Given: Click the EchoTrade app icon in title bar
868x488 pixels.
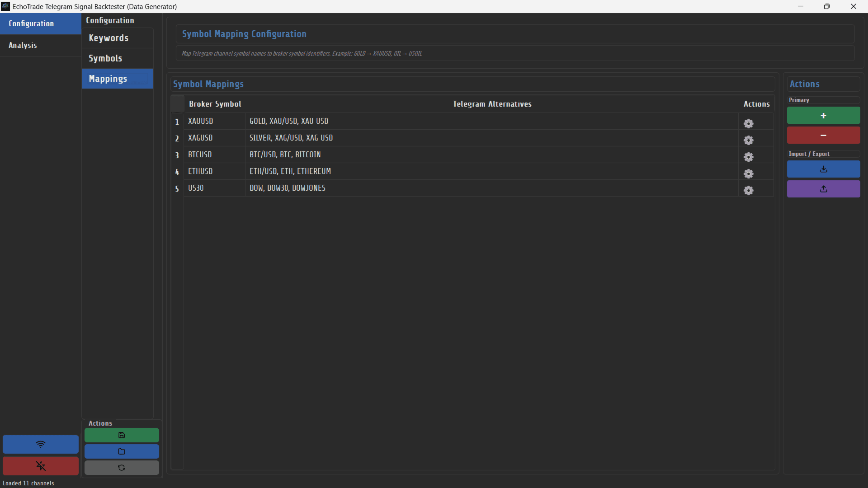Looking at the screenshot, I should click(x=5, y=6).
